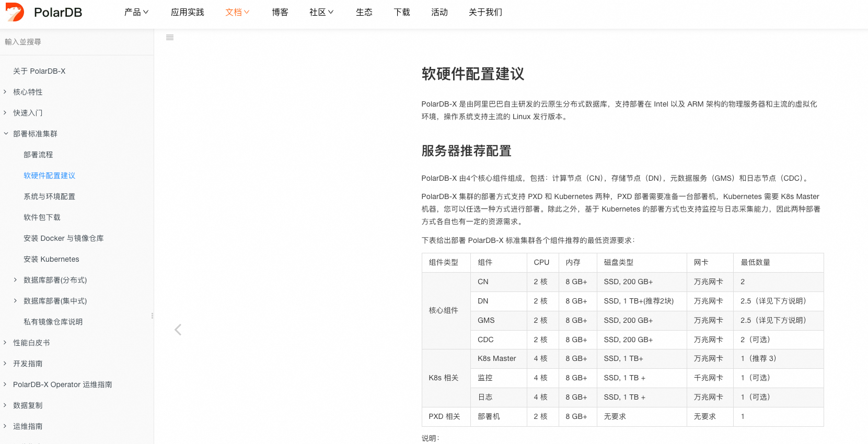Open 关于我们 in top navigation
The image size is (868, 444).
tap(485, 12)
